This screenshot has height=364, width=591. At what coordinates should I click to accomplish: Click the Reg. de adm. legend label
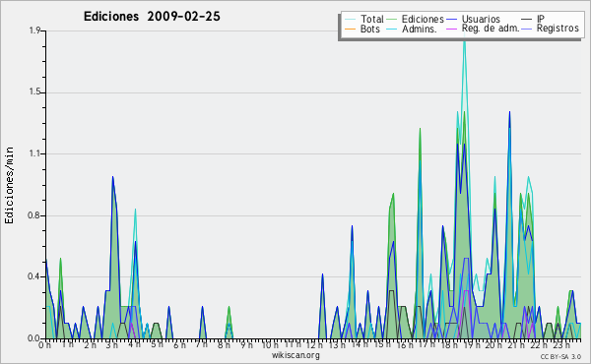(491, 29)
